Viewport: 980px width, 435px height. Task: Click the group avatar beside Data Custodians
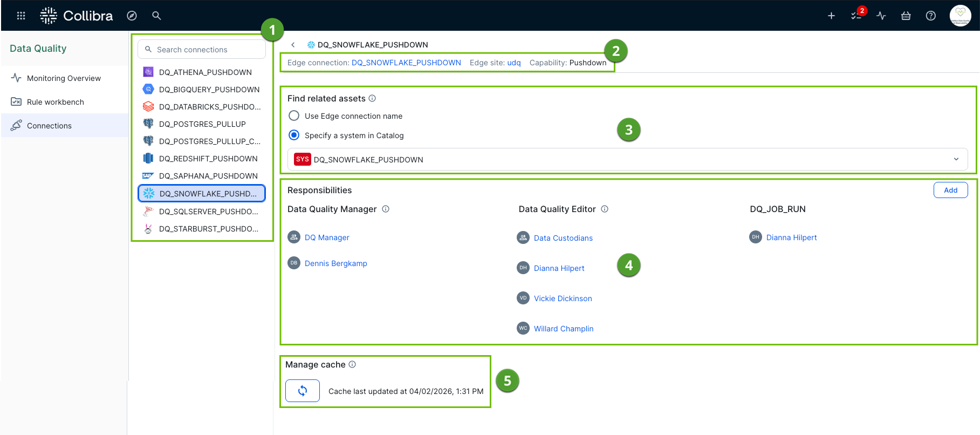pyautogui.click(x=523, y=237)
